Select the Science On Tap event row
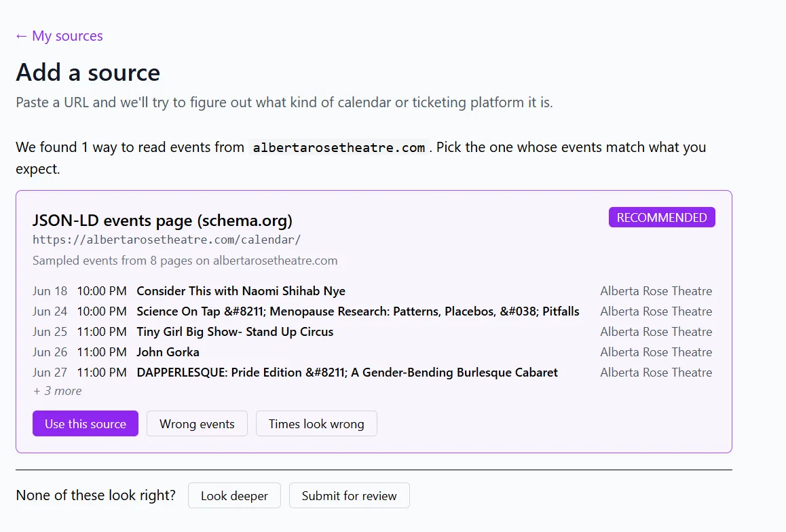The width and height of the screenshot is (786, 532). click(x=372, y=311)
